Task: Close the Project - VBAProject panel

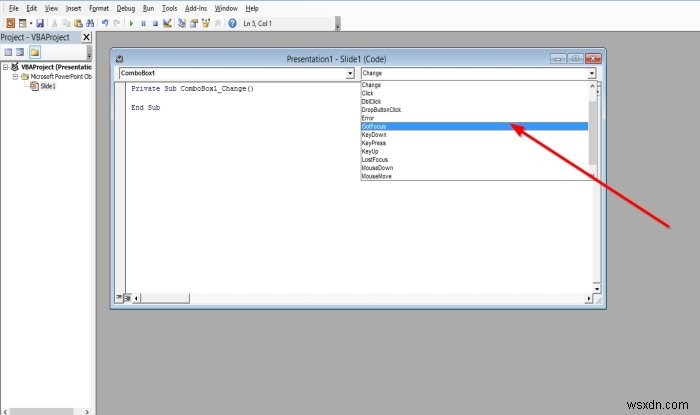Action: click(x=87, y=37)
